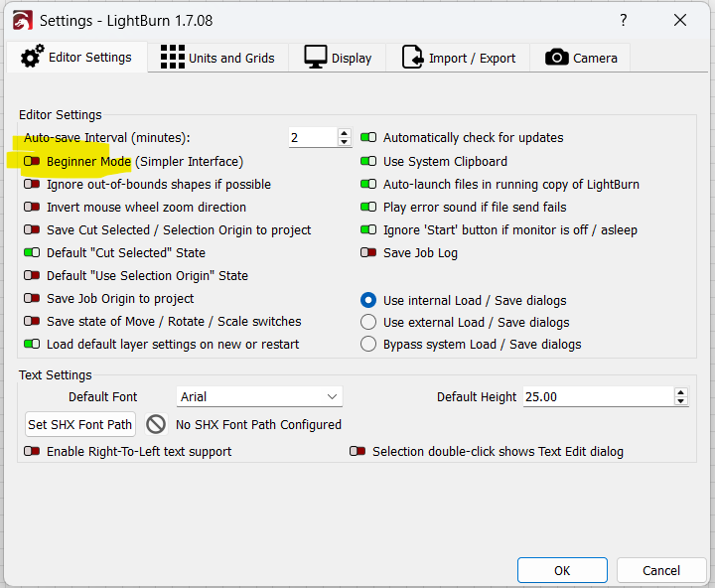Enable Right-To-Left text support toggle
This screenshot has height=588, width=715.
pyautogui.click(x=32, y=451)
